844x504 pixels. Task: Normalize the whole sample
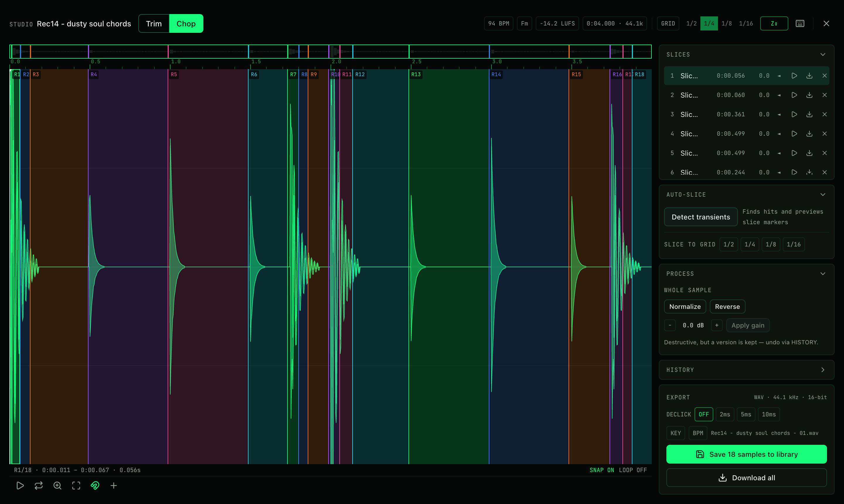point(685,306)
